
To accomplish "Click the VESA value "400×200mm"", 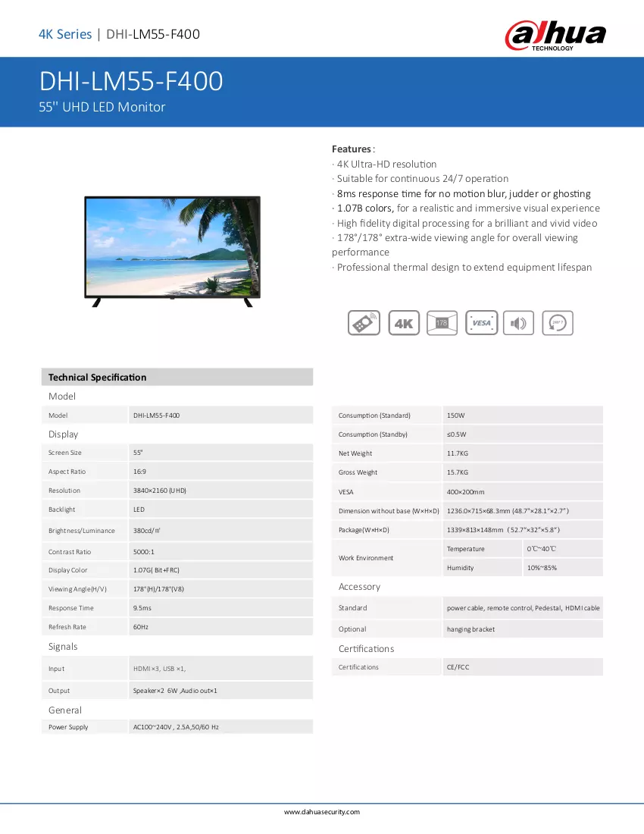I will 465,492.
